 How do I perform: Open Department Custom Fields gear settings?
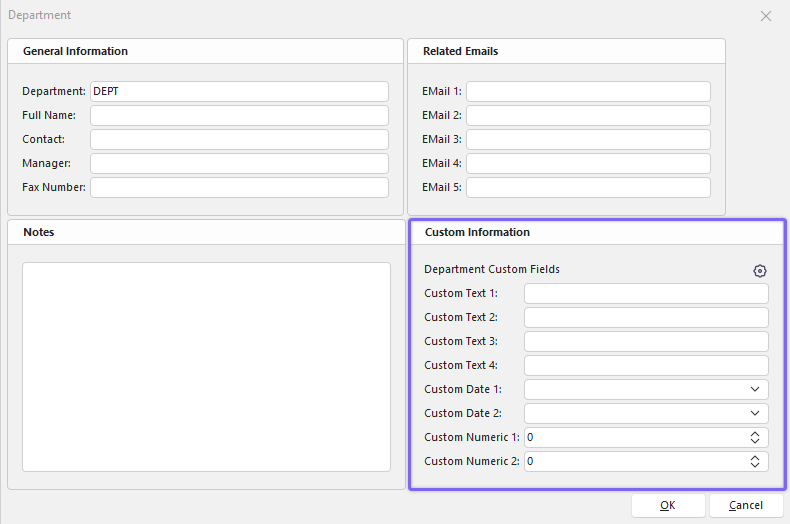[x=760, y=271]
